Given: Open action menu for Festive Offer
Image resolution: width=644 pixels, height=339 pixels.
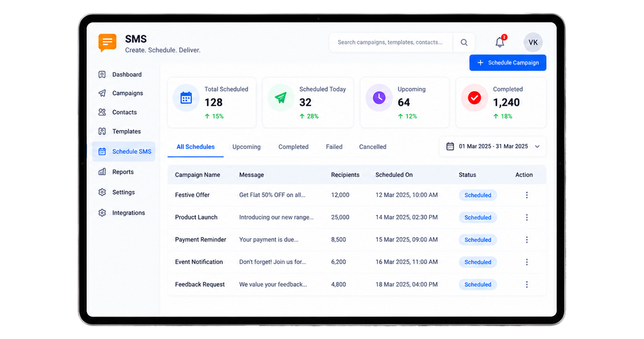Looking at the screenshot, I should pyautogui.click(x=527, y=195).
